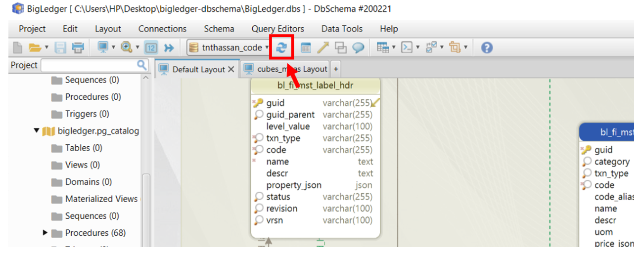
Task: Collapse the bigledger.pg_catalog tree node
Action: (36, 131)
